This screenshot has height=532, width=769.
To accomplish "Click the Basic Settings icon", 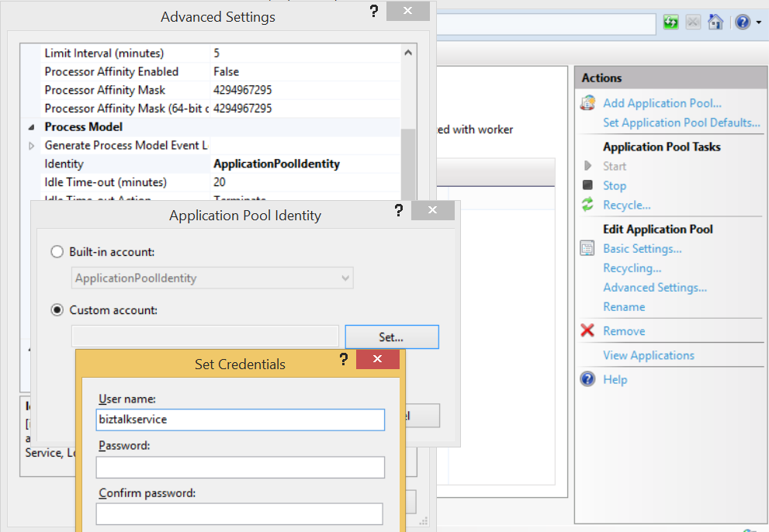I will point(587,248).
